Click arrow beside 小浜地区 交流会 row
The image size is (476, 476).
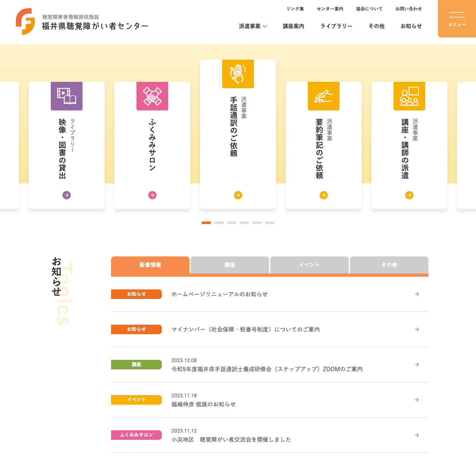(x=417, y=435)
